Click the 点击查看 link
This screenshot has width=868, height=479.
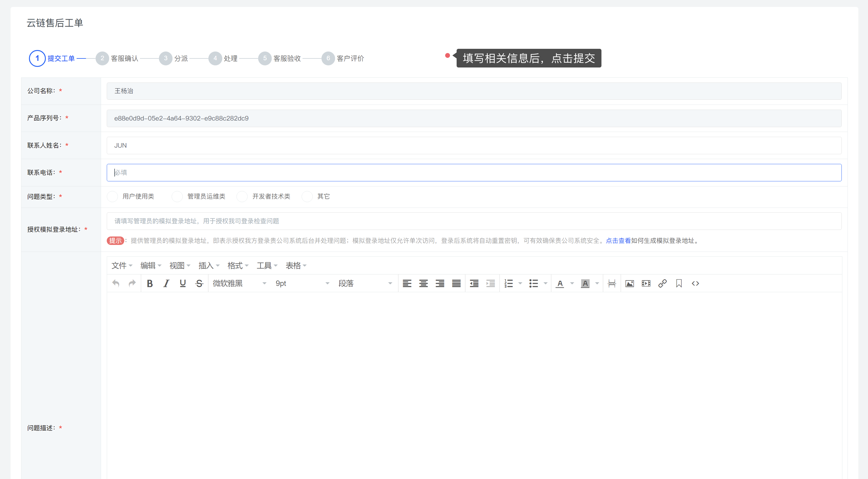[x=618, y=241]
